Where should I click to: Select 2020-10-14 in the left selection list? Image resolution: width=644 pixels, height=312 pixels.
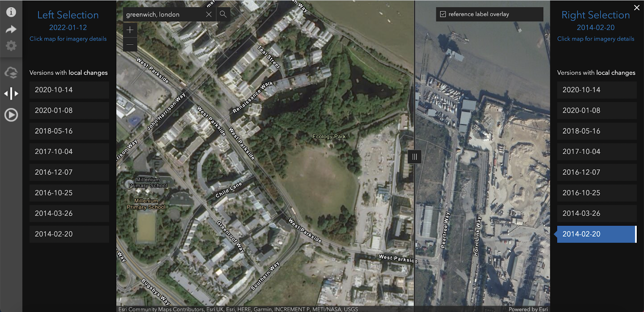point(69,90)
